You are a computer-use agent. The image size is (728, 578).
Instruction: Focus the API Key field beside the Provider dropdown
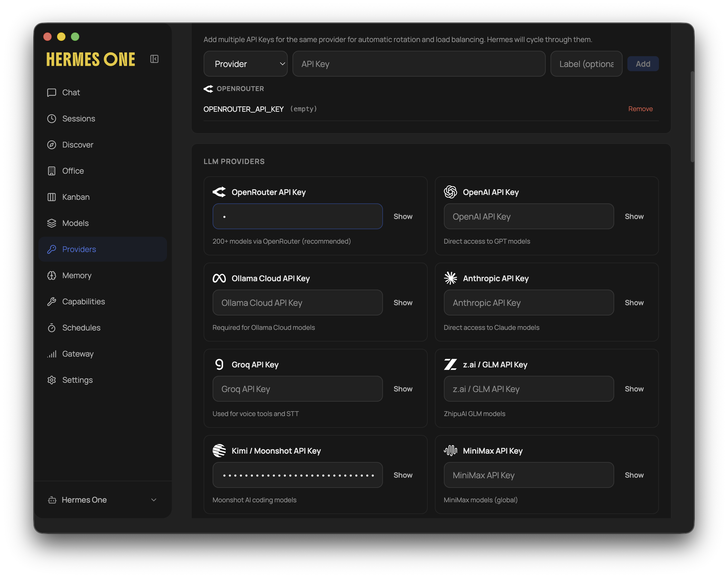point(419,64)
